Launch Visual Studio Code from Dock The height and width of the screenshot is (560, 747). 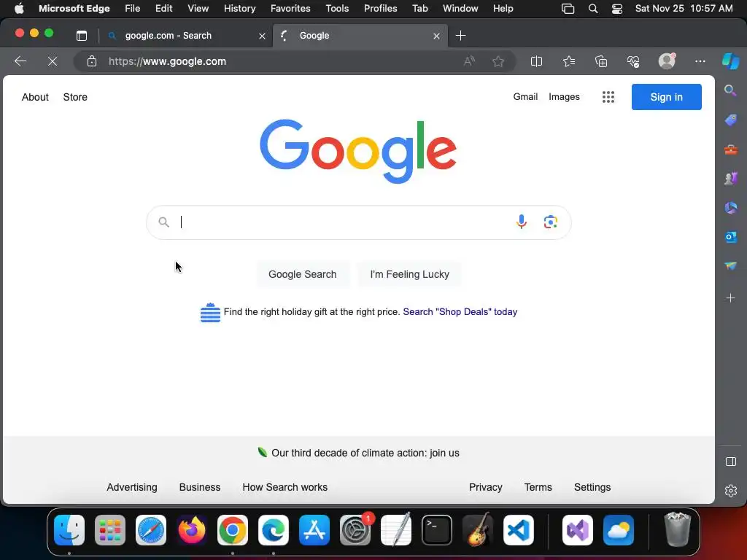point(519,529)
